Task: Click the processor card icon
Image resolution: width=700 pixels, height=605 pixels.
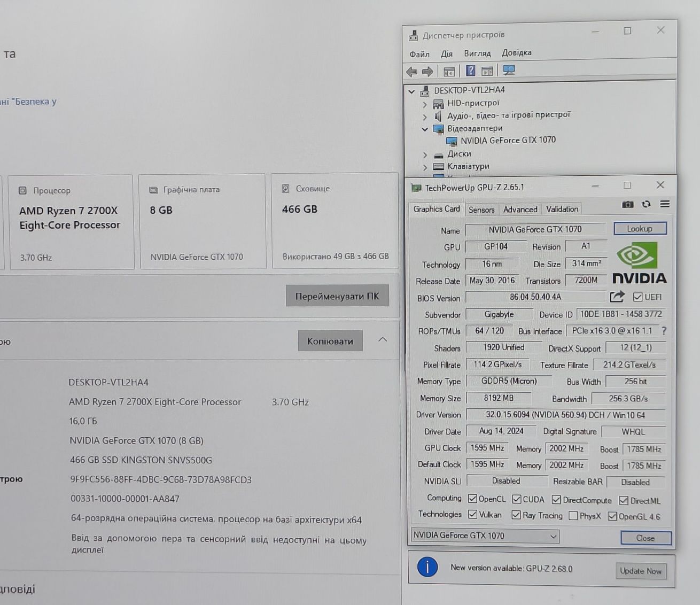Action: click(x=22, y=190)
